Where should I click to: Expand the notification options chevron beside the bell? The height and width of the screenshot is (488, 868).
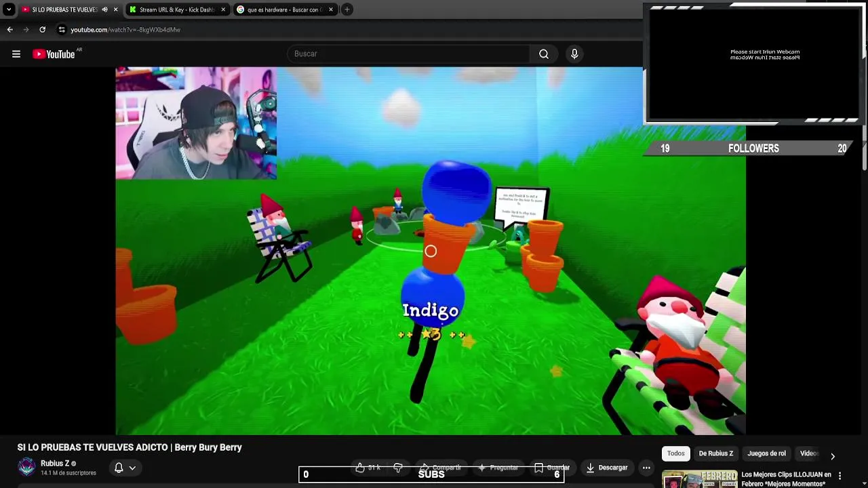click(132, 468)
